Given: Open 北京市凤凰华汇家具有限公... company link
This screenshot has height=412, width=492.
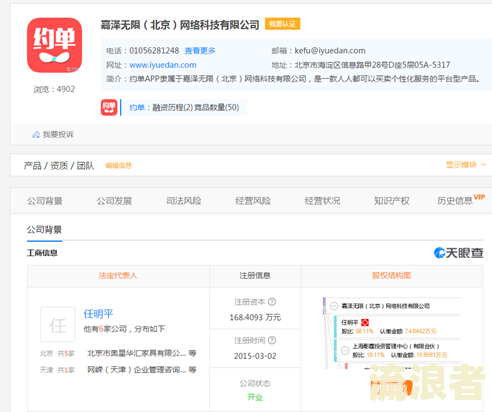Looking at the screenshot, I should tap(137, 353).
